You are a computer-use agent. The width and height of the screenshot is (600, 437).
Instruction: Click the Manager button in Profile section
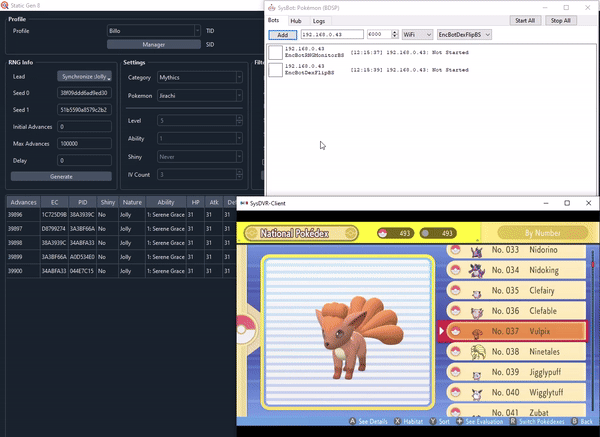coord(154,44)
